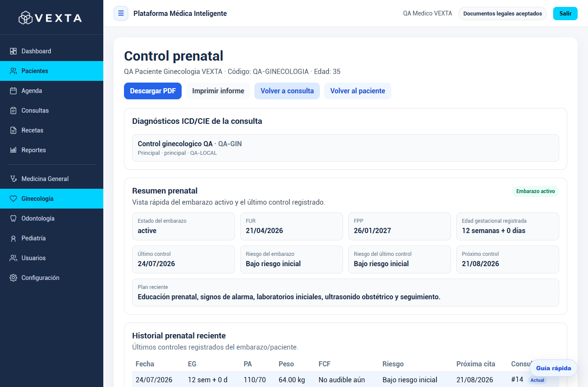This screenshot has width=588, height=387.
Task: Click the 64.00 kg weight cell
Action: pos(292,380)
